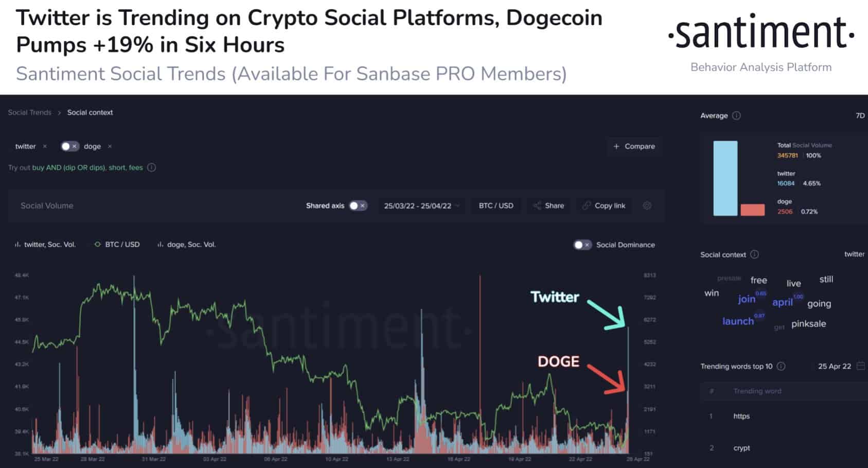
Task: Click the blue twitter volume bar in Average
Action: point(725,178)
